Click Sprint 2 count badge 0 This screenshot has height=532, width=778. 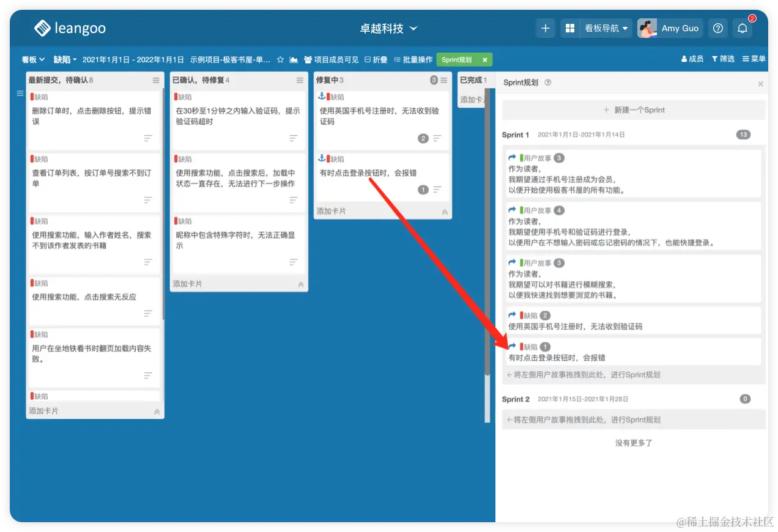[x=745, y=399]
